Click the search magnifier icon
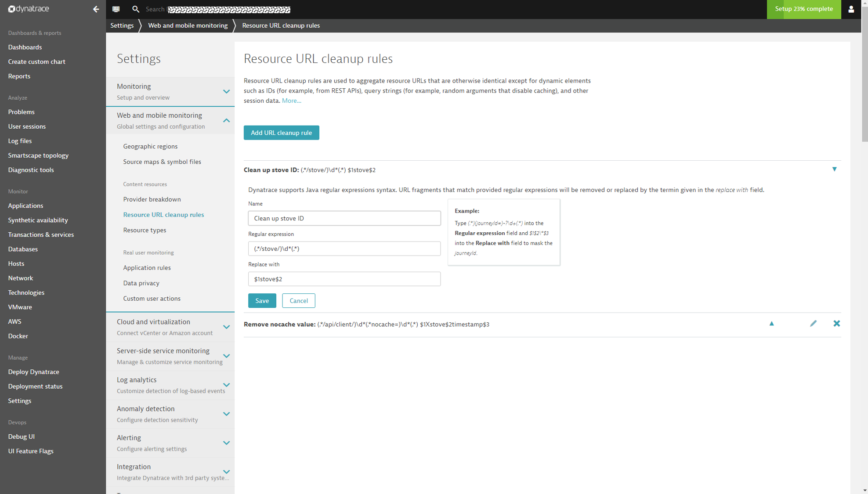The image size is (868, 494). pos(135,9)
